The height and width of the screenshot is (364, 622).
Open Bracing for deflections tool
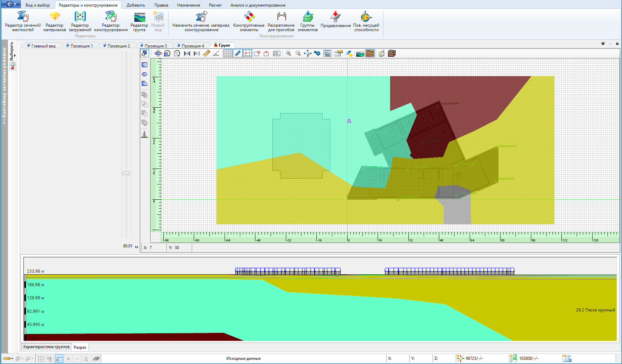pos(281,21)
